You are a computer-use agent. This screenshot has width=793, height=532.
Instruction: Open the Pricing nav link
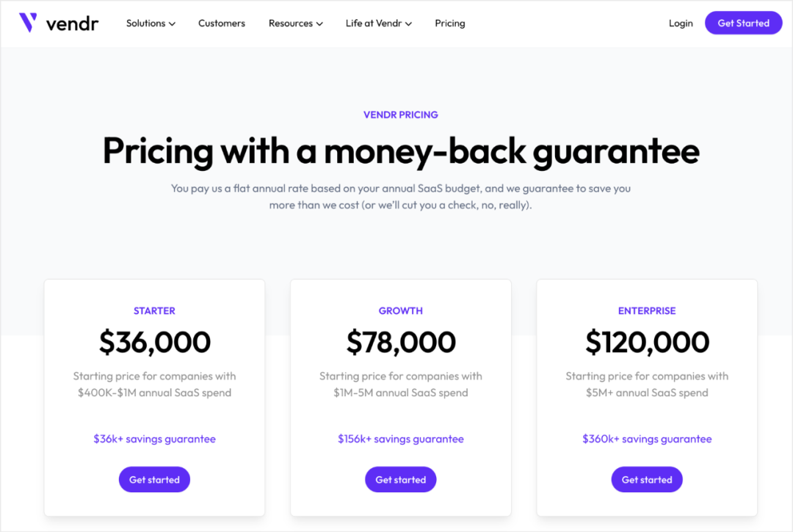point(449,23)
